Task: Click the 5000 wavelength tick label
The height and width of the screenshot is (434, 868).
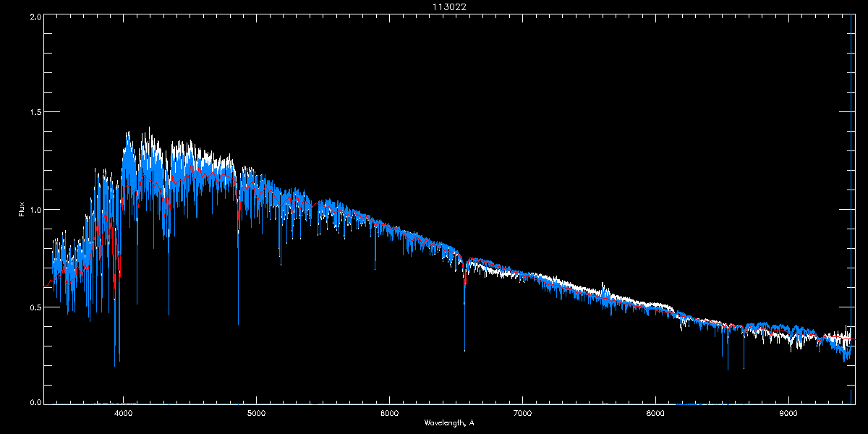Action: (x=257, y=413)
